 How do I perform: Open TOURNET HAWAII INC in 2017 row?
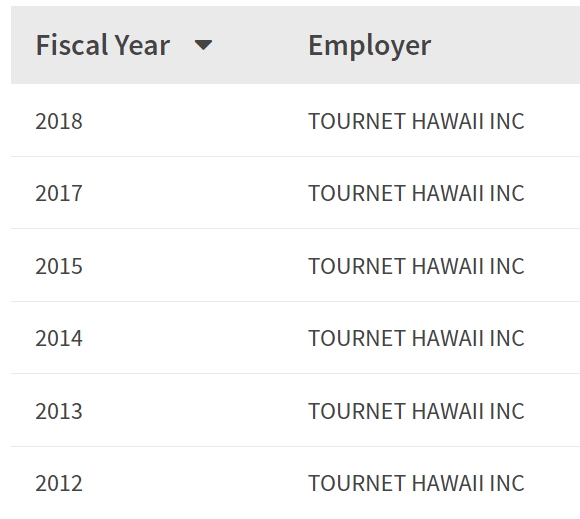point(416,193)
